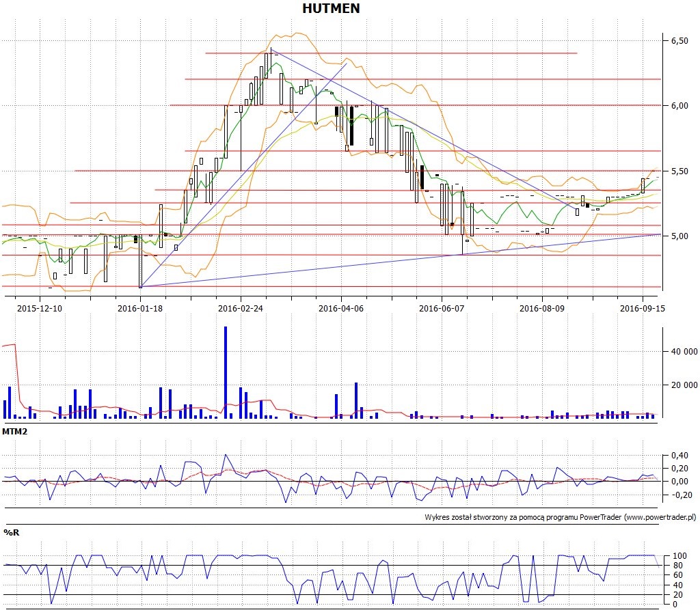Click the 80 value on %R axis

tap(677, 566)
